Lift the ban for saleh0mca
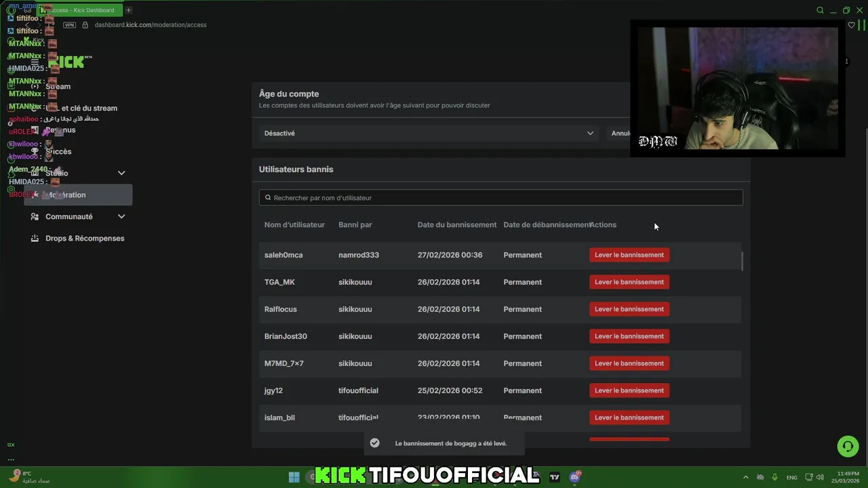The height and width of the screenshot is (488, 868). point(629,255)
